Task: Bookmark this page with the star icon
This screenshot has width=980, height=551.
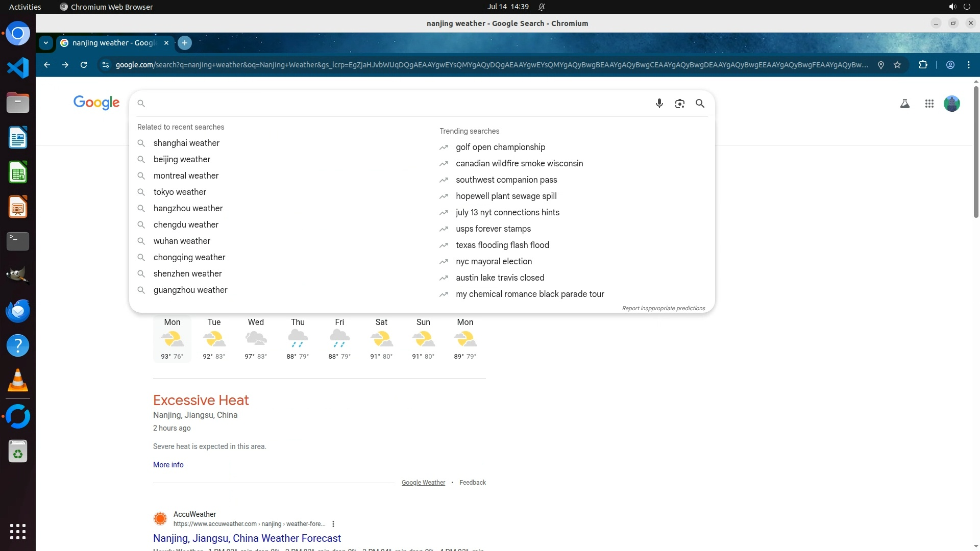Action: [897, 65]
